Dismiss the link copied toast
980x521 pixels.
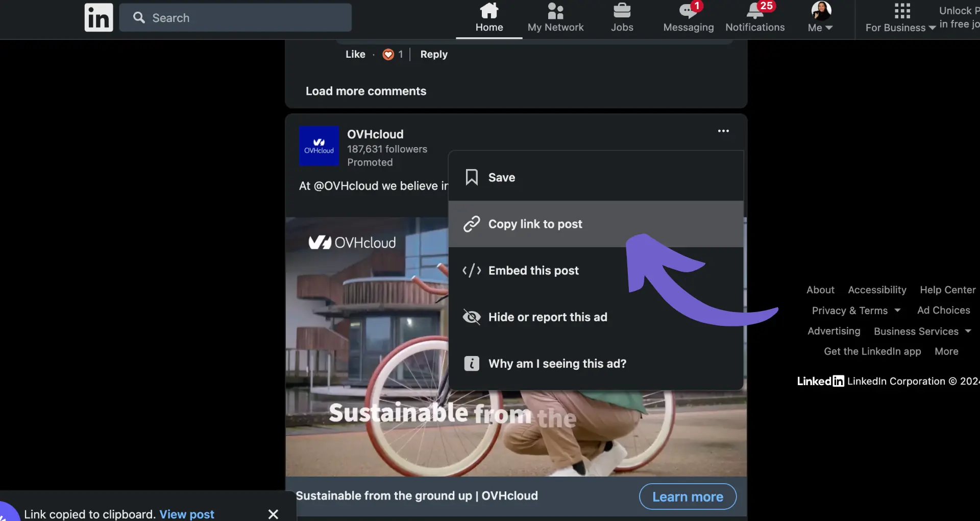click(x=273, y=514)
